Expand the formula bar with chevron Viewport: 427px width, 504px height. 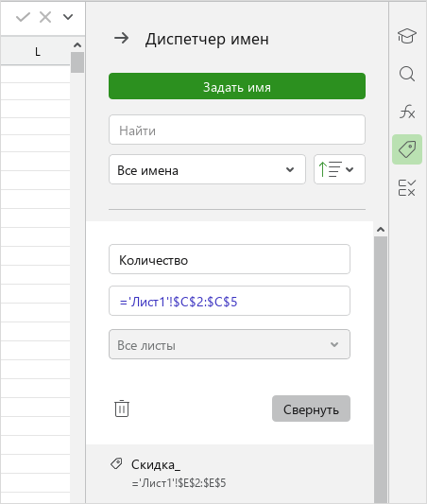point(68,17)
